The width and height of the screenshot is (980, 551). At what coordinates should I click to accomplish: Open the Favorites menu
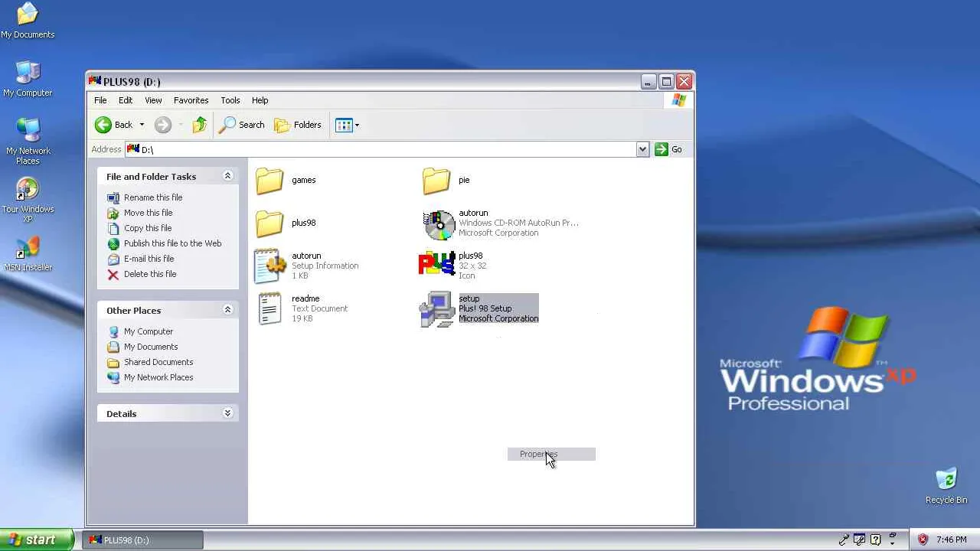(x=191, y=100)
